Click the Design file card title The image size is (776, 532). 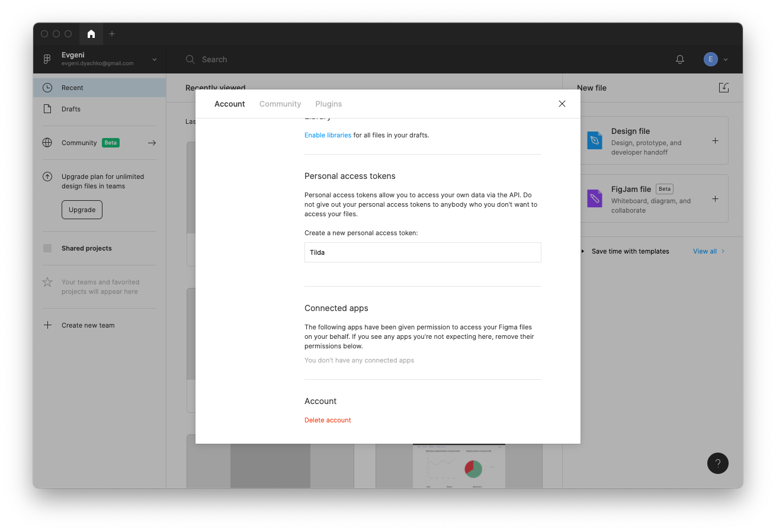[631, 131]
